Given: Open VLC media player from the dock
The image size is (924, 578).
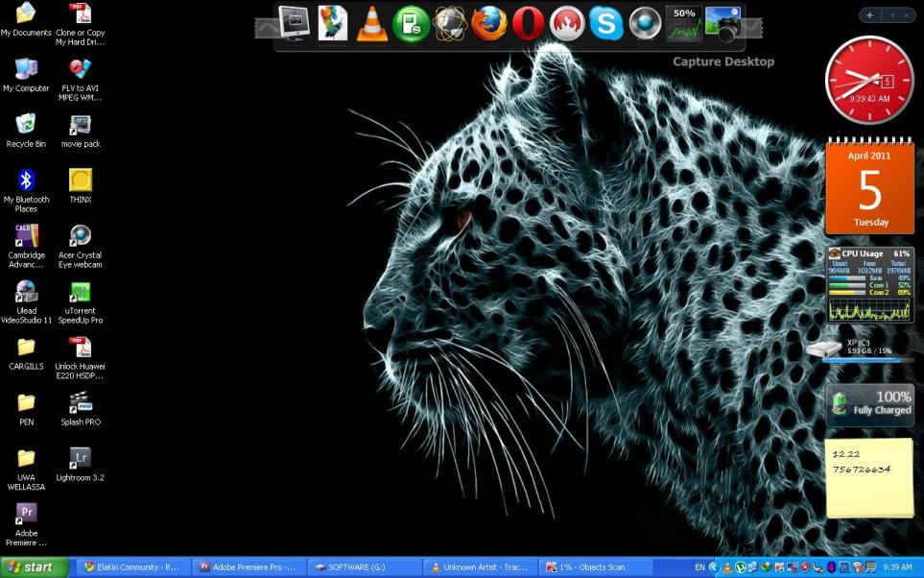Looking at the screenshot, I should coord(372,24).
